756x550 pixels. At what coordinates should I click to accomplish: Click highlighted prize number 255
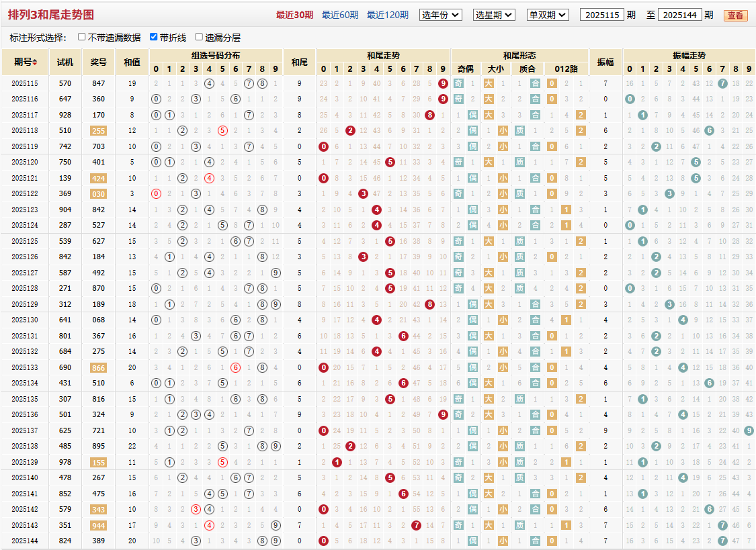(98, 131)
